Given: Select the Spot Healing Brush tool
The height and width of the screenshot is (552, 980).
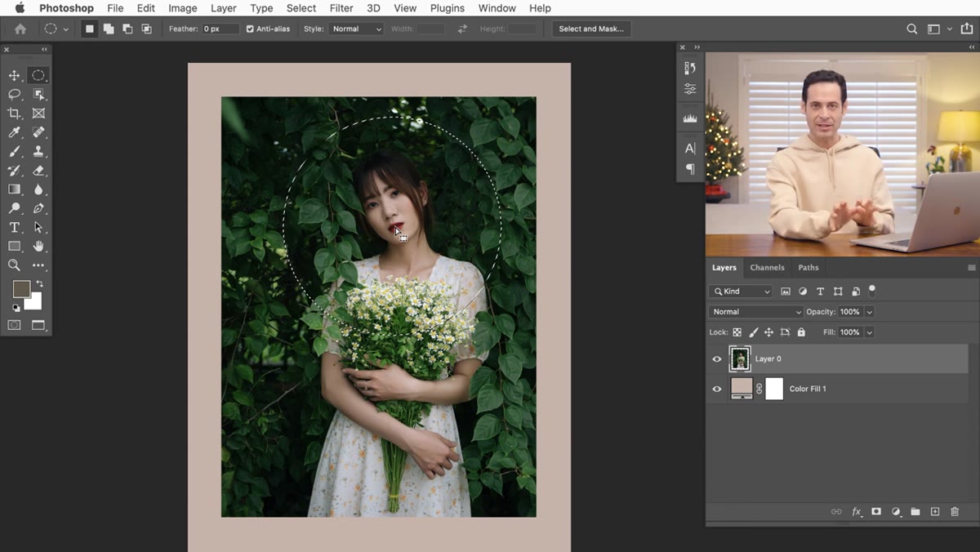Looking at the screenshot, I should (x=38, y=132).
